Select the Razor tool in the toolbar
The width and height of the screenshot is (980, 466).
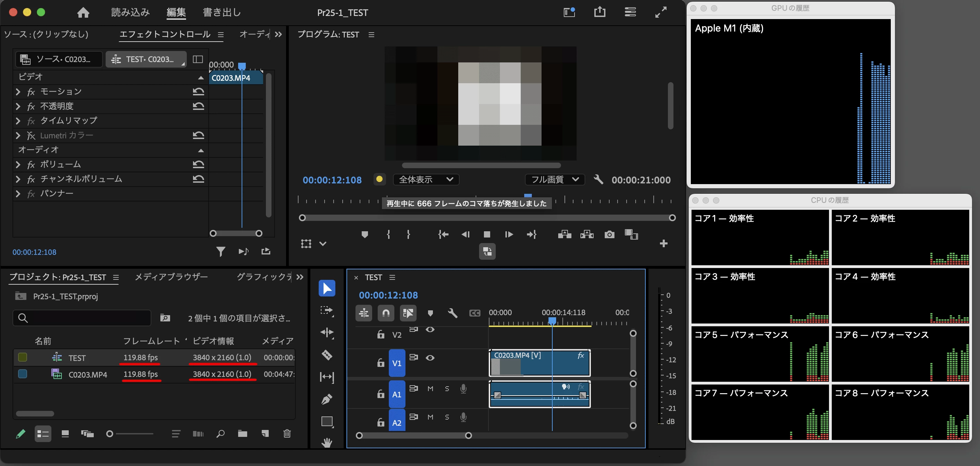click(327, 355)
